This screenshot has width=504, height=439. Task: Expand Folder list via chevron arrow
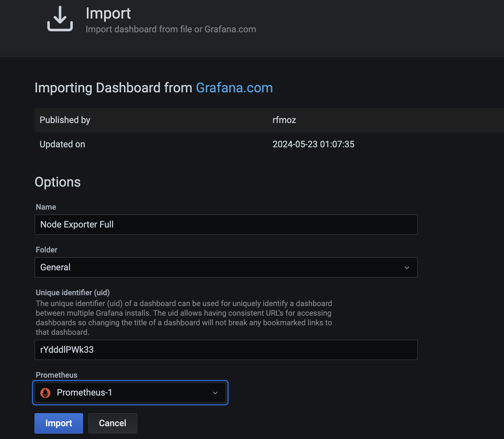(x=407, y=268)
